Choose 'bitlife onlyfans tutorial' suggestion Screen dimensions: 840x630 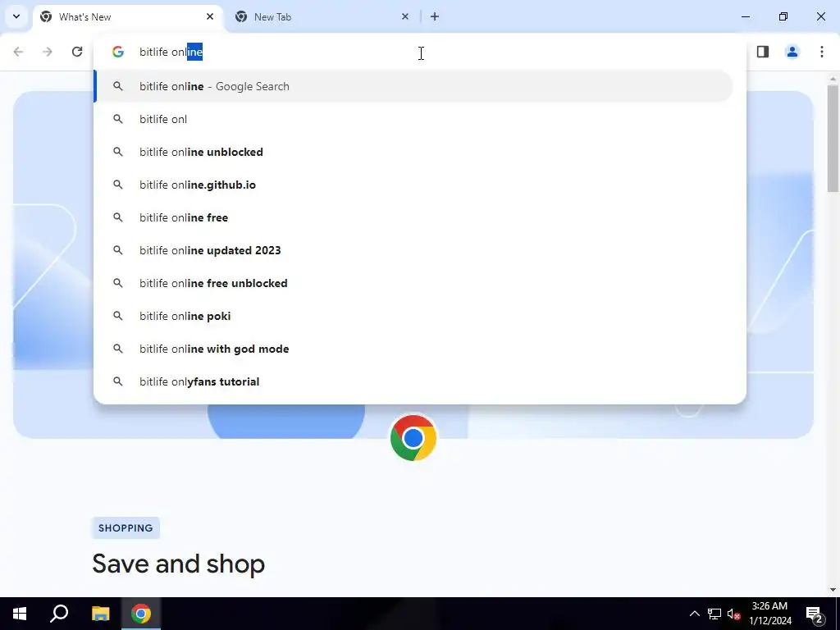(413, 381)
